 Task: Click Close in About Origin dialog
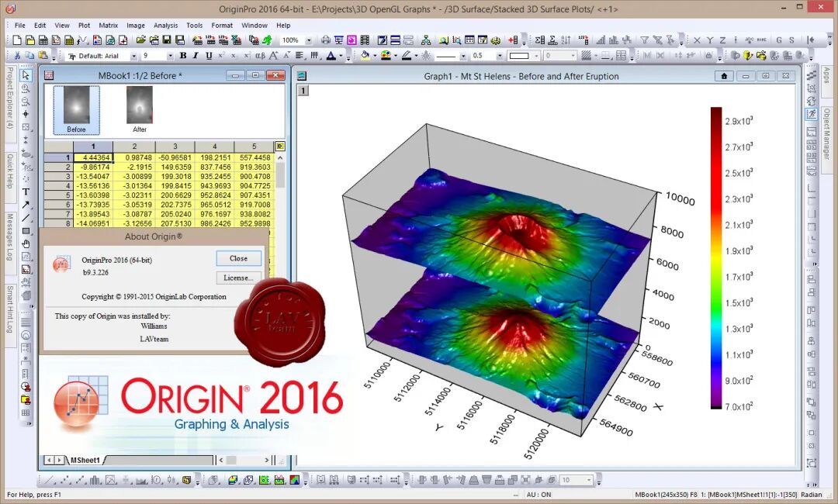pyautogui.click(x=238, y=258)
